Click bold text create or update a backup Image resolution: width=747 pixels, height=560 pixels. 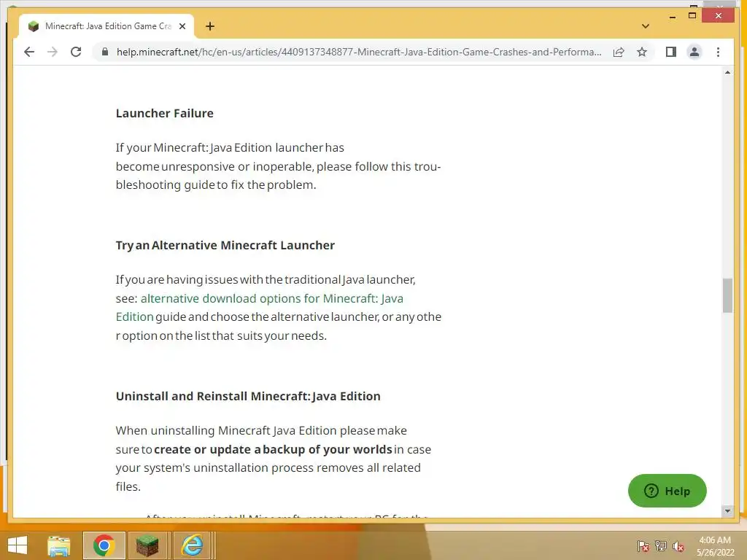click(273, 449)
